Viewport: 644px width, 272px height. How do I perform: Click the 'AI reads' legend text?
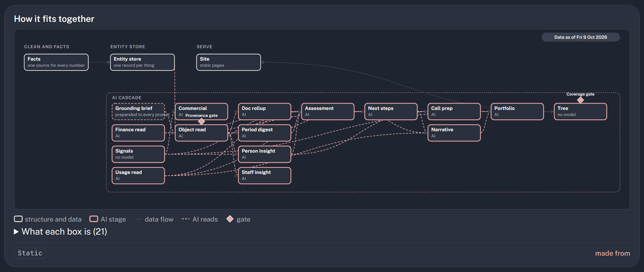pyautogui.click(x=205, y=219)
